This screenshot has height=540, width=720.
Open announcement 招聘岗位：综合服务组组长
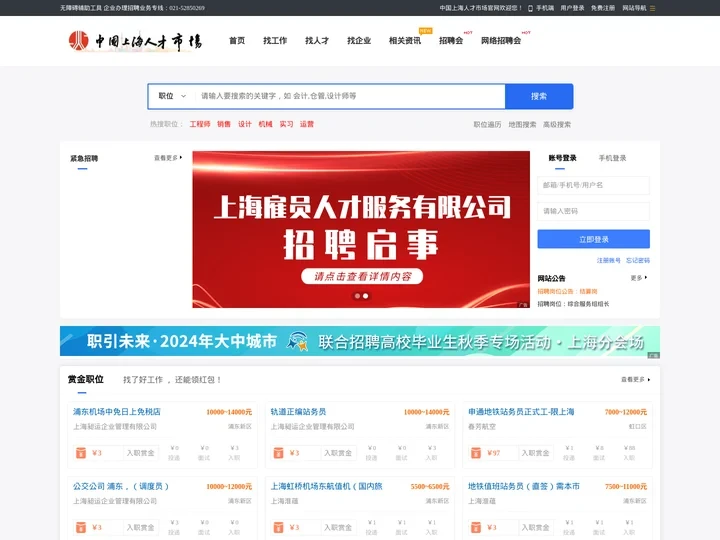574,304
